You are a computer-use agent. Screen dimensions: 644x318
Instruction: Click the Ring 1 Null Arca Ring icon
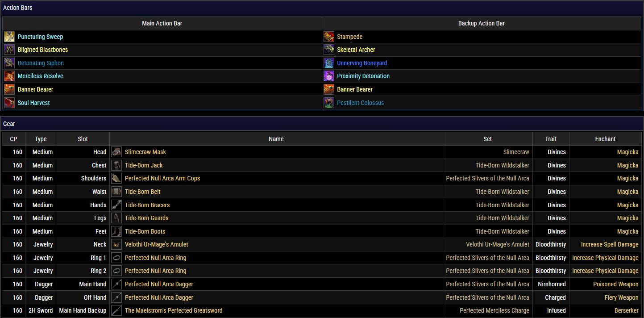pos(116,258)
